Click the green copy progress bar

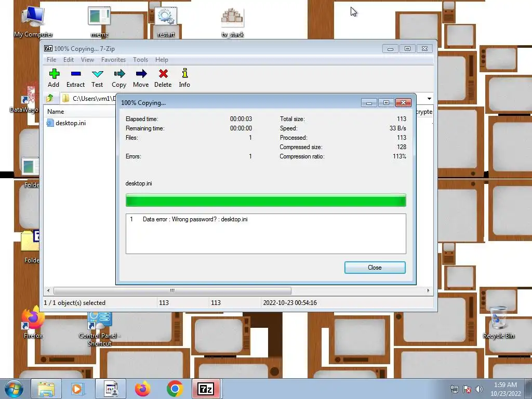click(x=265, y=200)
